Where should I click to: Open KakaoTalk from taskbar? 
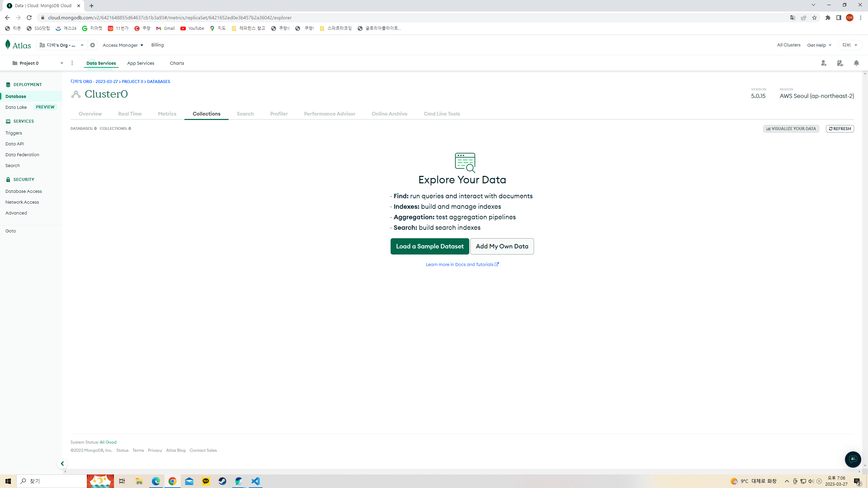(206, 481)
